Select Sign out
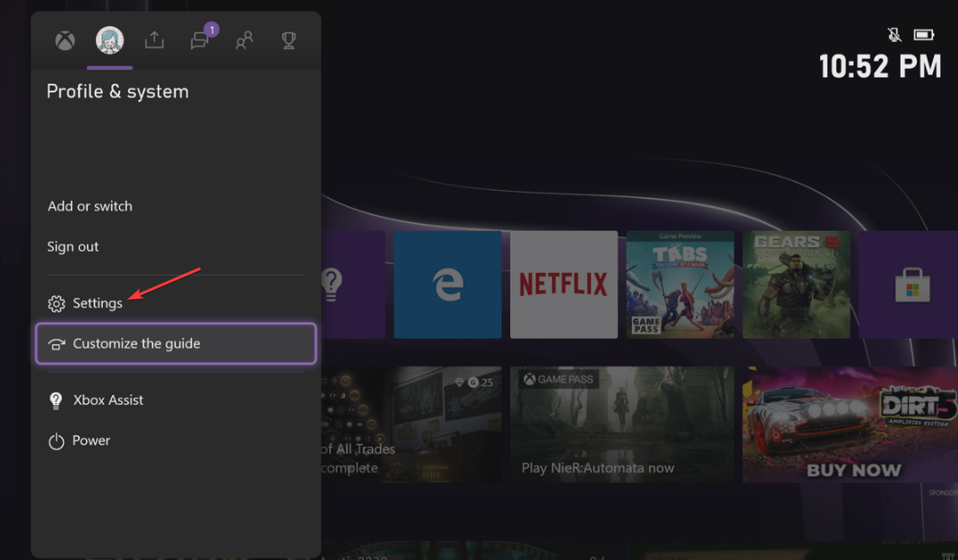Viewport: 958px width, 560px height. pos(73,246)
